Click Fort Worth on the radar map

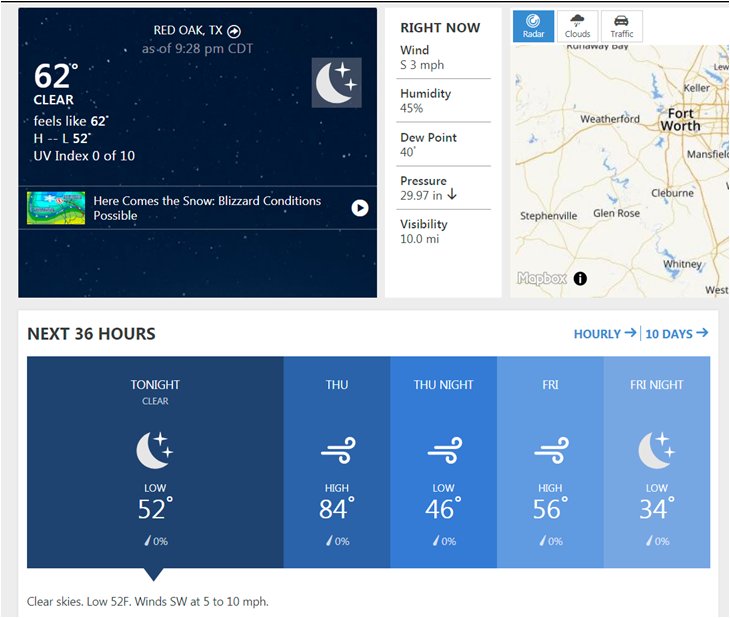(680, 120)
